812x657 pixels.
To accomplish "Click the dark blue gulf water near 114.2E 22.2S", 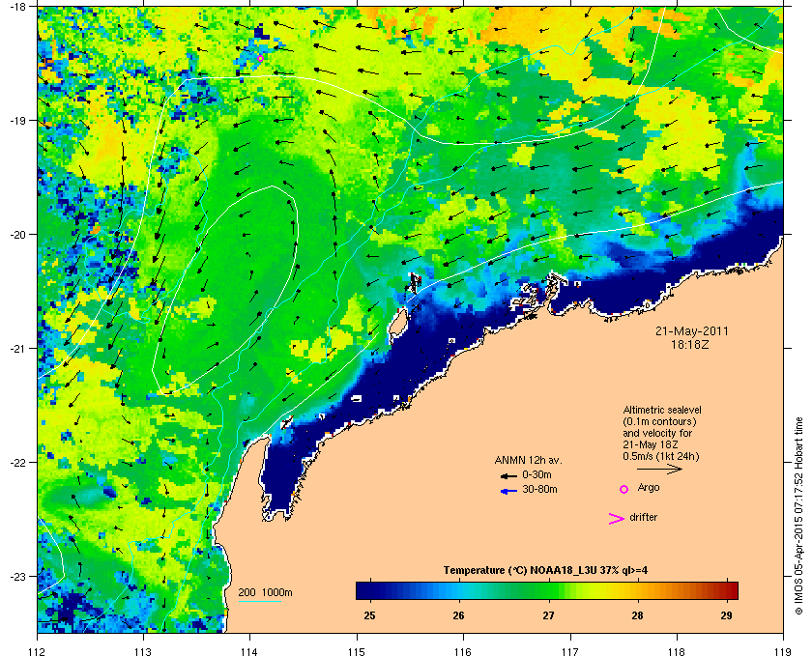I will click(279, 473).
